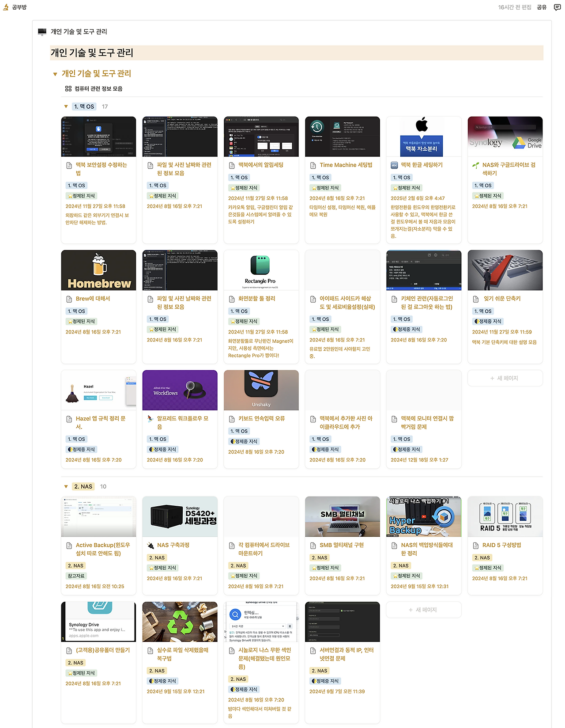
Task: Click page icon of 키보드 연속입력 오류
Action: [x=232, y=419]
